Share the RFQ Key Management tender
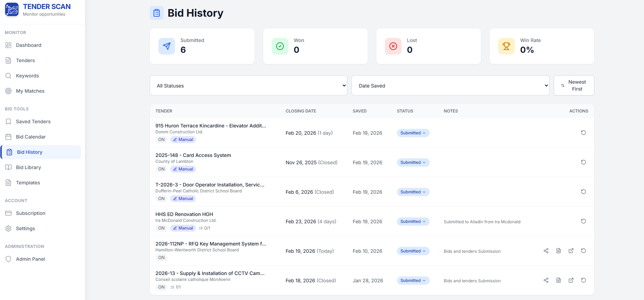This screenshot has height=300, width=644. (546, 251)
